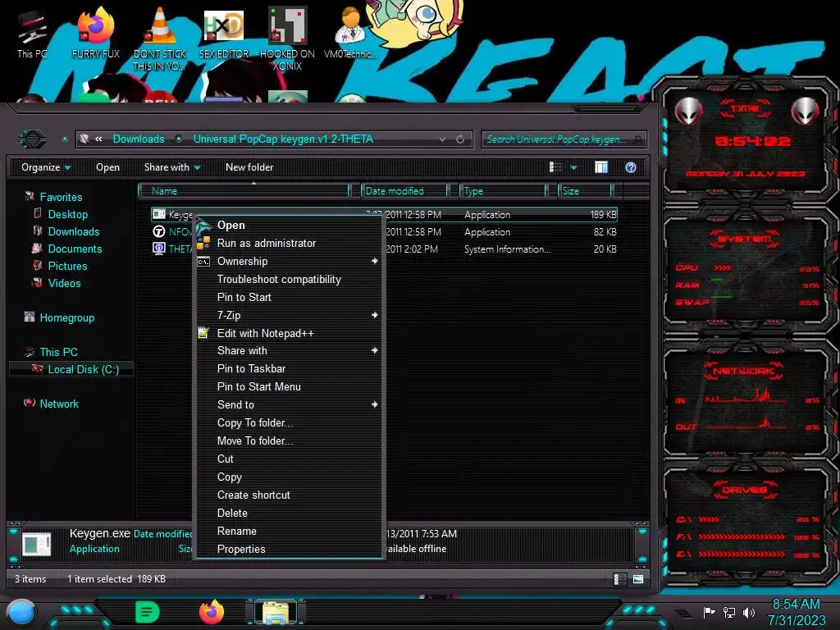The width and height of the screenshot is (840, 630).
Task: Open the Help question mark icon
Action: tap(631, 167)
